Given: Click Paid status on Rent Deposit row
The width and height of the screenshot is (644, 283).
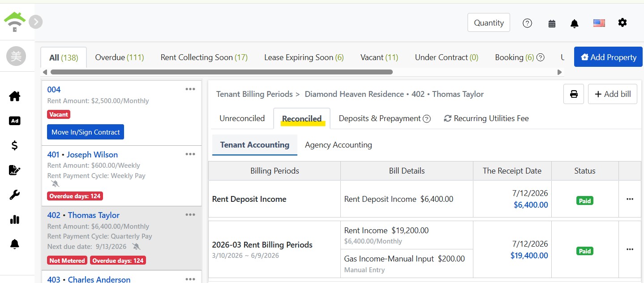Looking at the screenshot, I should (x=585, y=201).
